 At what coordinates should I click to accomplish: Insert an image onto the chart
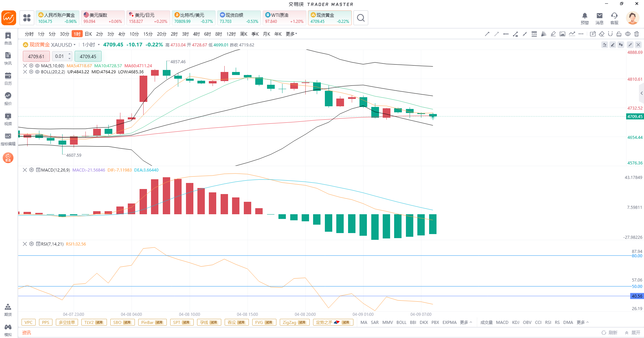tap(562, 34)
